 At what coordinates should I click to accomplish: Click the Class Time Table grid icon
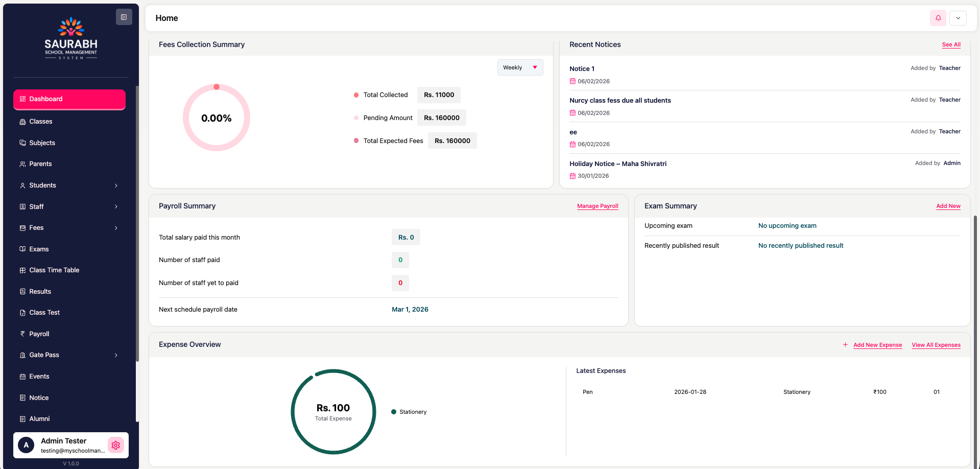(x=22, y=270)
